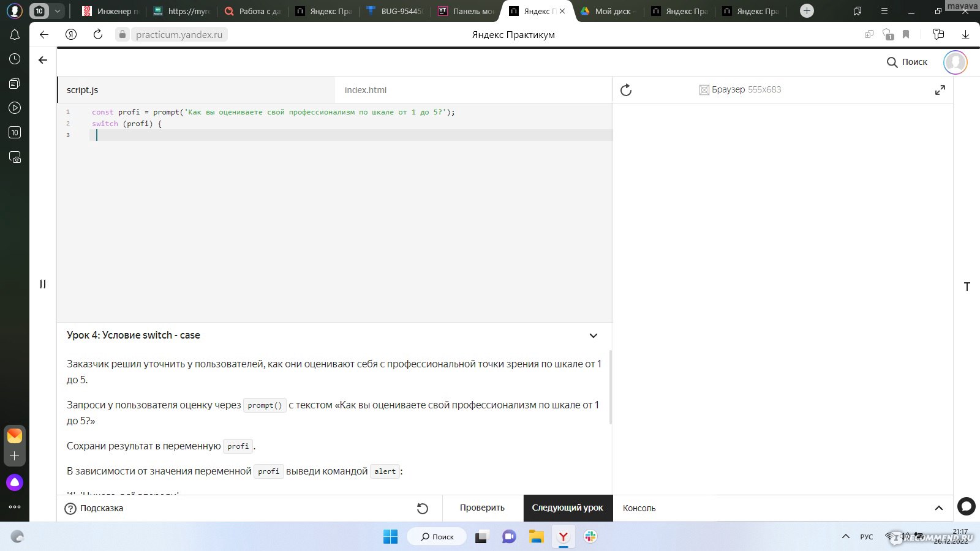
Task: Open the user profile avatar
Action: pos(955,62)
